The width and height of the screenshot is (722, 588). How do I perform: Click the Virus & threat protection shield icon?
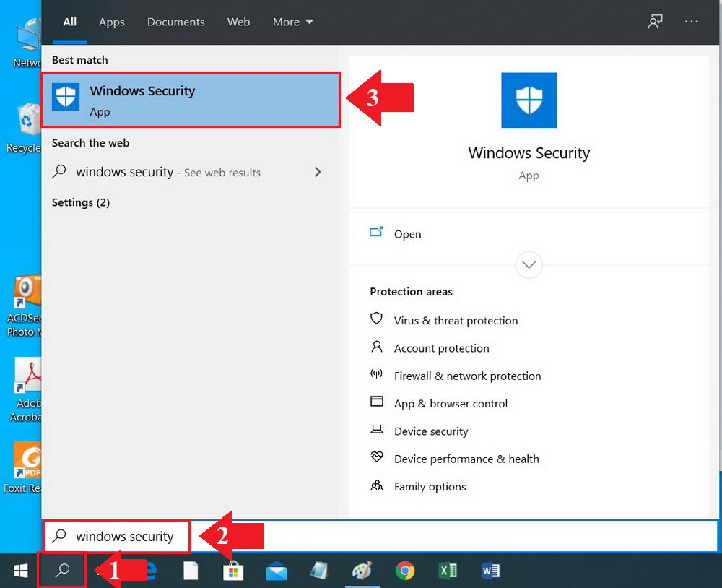pyautogui.click(x=376, y=319)
